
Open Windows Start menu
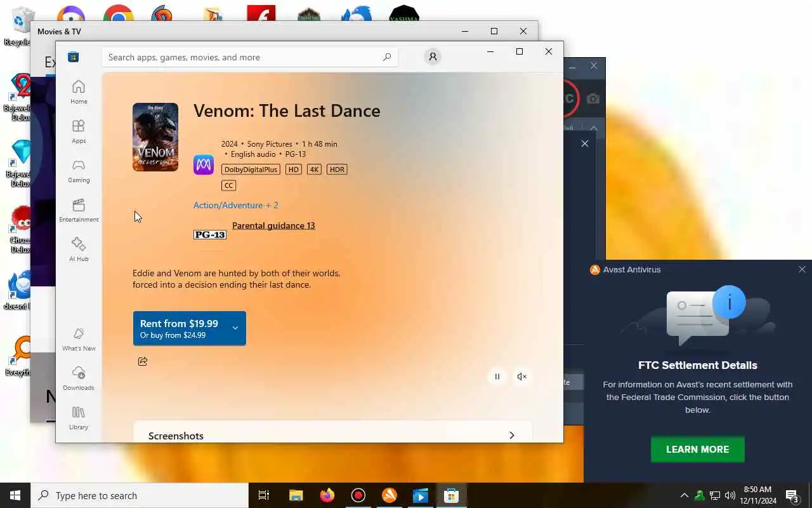coord(15,495)
